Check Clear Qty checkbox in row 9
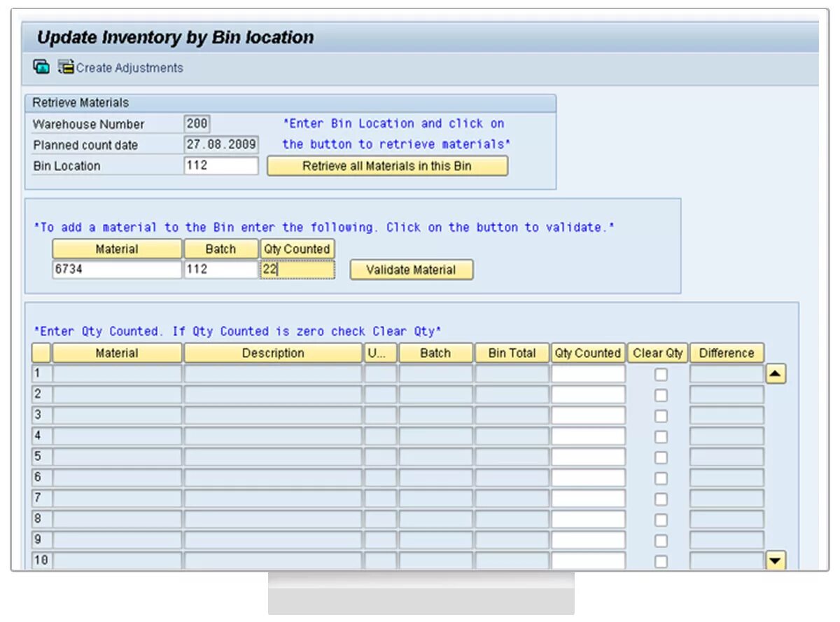 click(x=661, y=541)
